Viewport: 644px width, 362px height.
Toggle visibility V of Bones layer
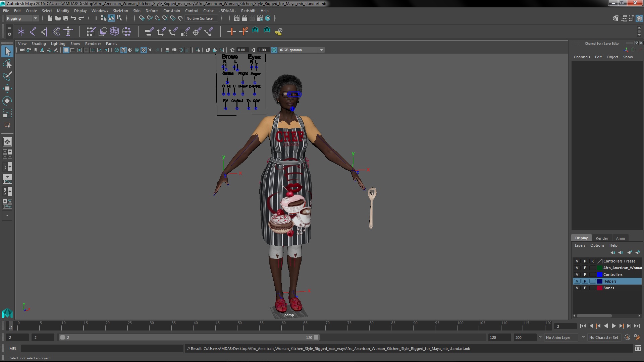pos(577,288)
